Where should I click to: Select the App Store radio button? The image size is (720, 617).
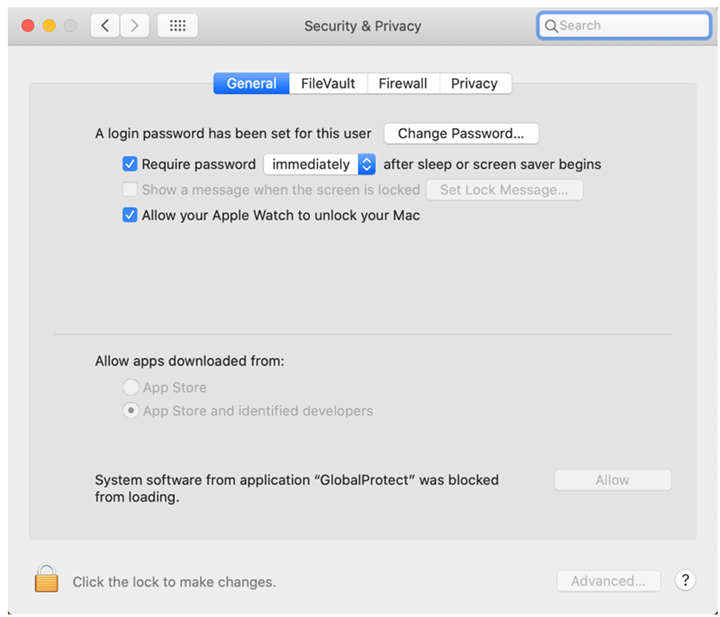click(x=130, y=387)
